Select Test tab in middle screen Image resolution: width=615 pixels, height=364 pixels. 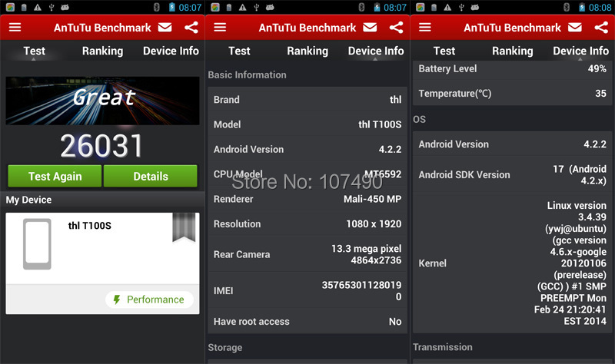click(x=239, y=51)
